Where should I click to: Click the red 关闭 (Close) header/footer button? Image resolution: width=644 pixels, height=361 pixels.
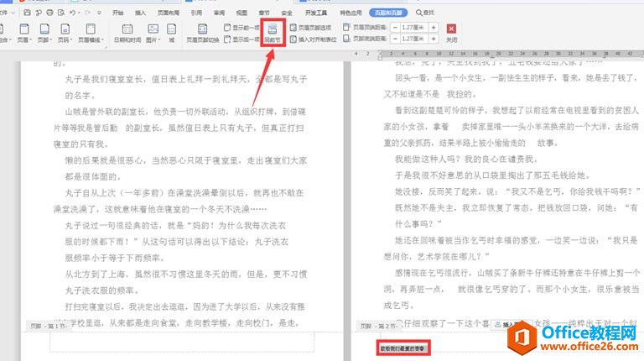coord(451,33)
